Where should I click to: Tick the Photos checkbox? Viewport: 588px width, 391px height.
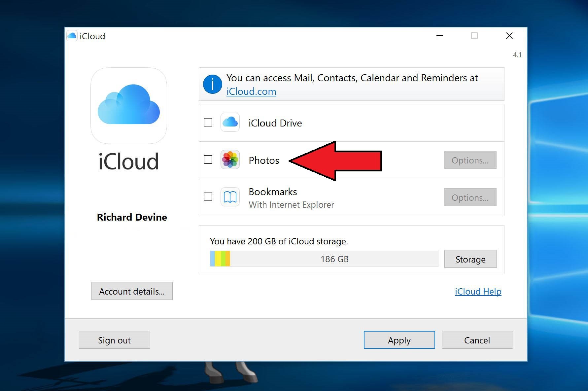point(208,160)
